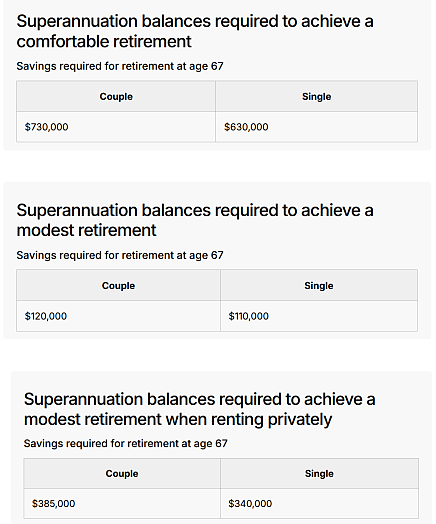The width and height of the screenshot is (436, 524).
Task: Click the word comfortable in first heading
Action: pyautogui.click(x=62, y=41)
